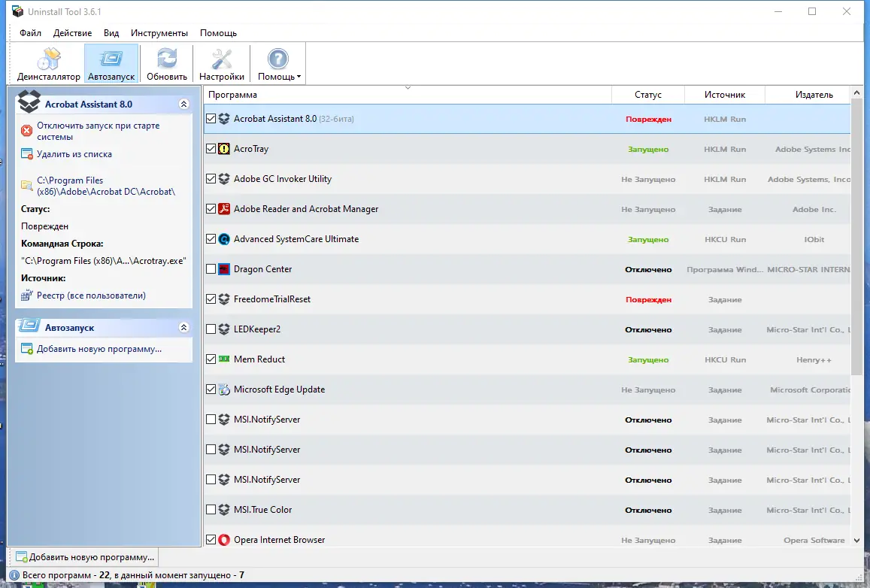Click Удалить из списка link
This screenshot has height=588, width=870.
pos(74,154)
